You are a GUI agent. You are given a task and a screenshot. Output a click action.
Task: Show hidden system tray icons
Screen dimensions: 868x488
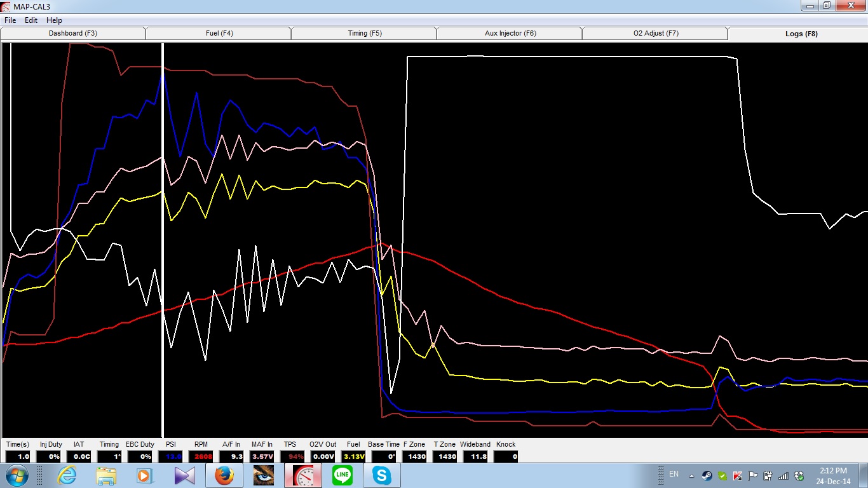click(692, 475)
